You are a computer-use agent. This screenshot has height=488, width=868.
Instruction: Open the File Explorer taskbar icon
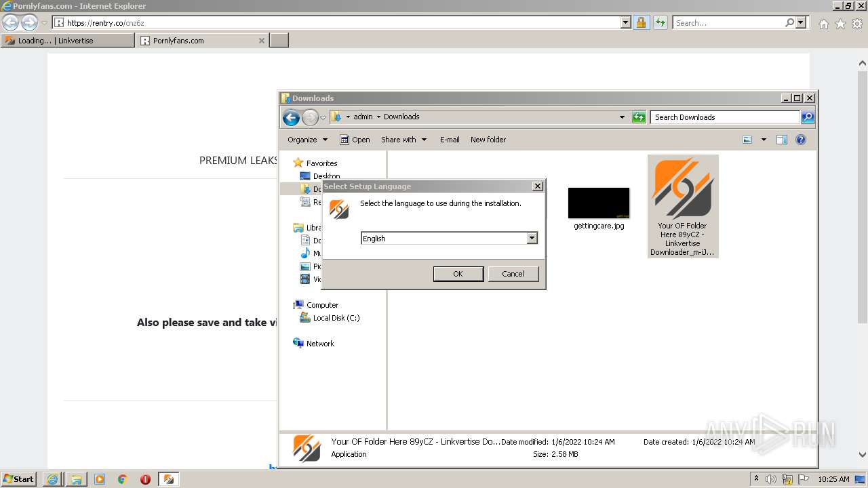76,479
